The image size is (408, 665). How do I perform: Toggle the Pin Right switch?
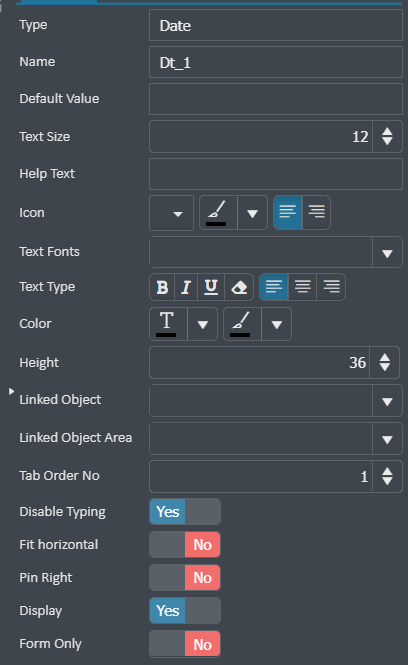[x=185, y=578]
